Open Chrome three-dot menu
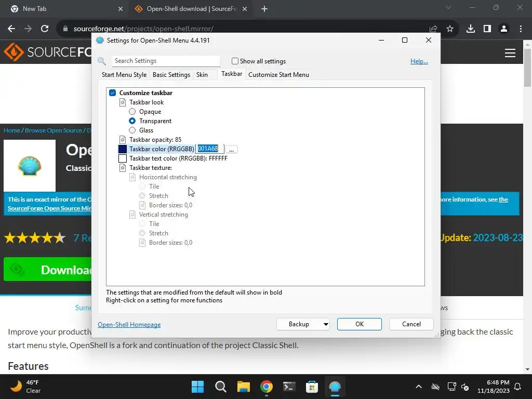 521,29
